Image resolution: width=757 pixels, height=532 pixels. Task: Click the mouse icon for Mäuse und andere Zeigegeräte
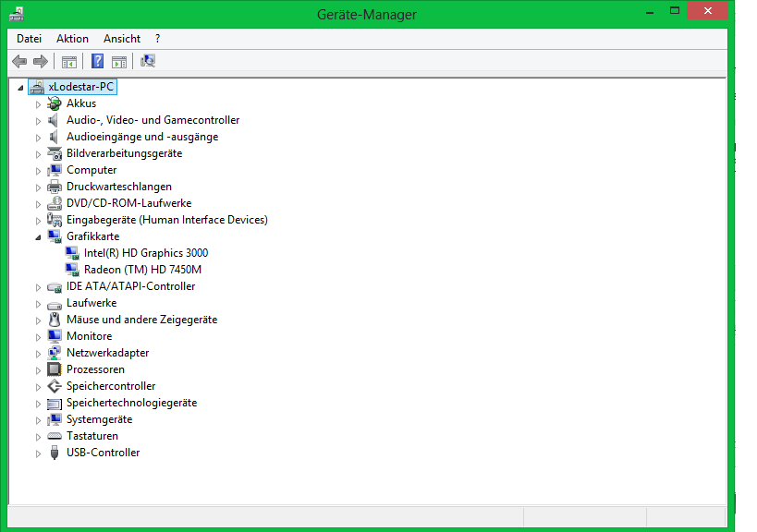(55, 320)
